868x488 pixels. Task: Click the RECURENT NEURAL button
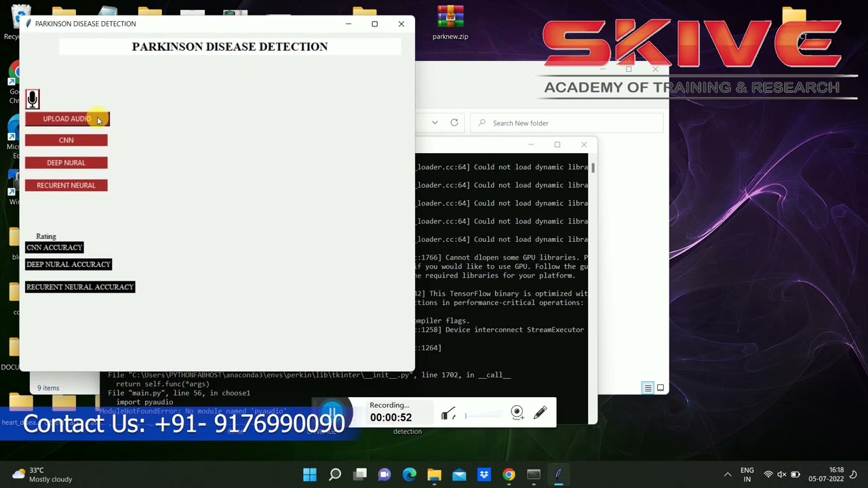click(x=66, y=185)
